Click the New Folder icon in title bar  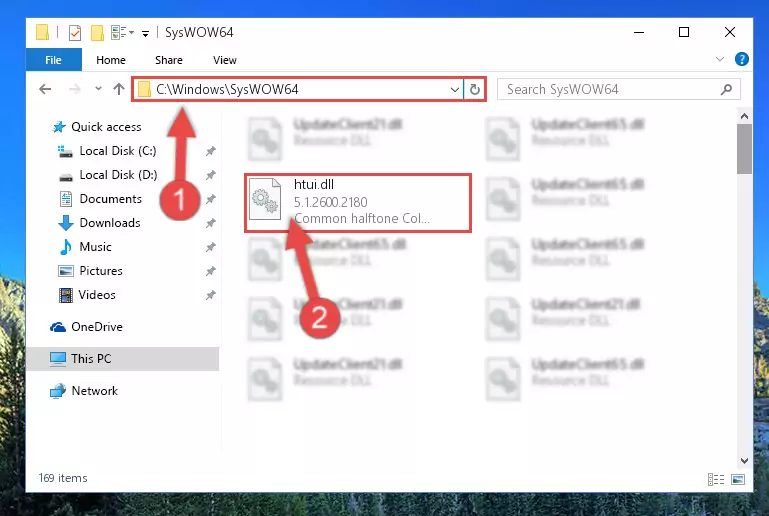(97, 33)
